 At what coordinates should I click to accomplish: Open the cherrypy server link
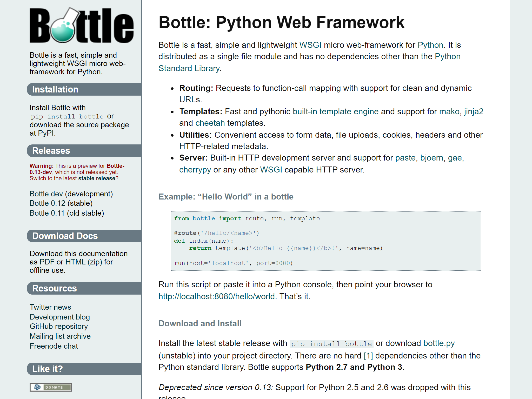(x=195, y=170)
